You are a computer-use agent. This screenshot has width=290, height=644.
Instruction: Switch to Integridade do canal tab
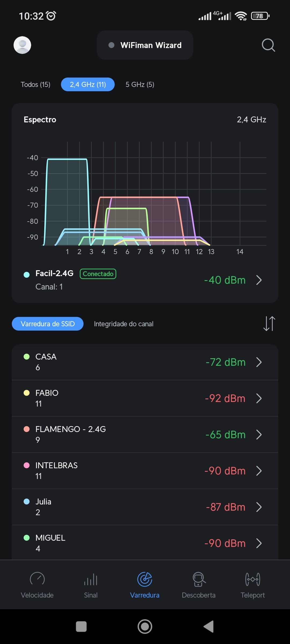click(124, 324)
